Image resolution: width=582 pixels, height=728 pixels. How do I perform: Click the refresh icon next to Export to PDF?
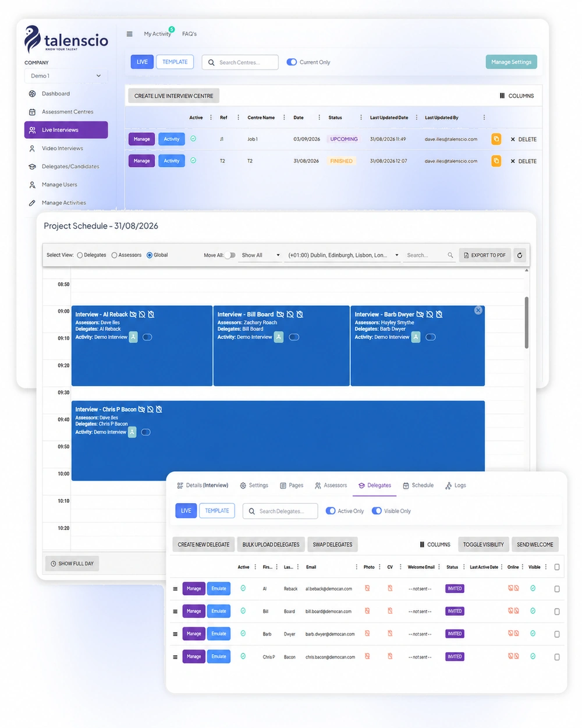coord(520,255)
